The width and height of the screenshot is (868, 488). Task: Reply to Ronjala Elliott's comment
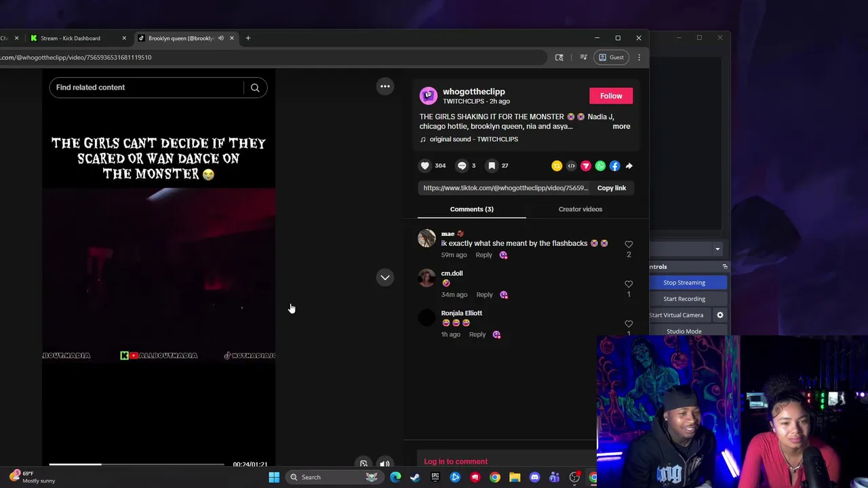click(x=477, y=334)
